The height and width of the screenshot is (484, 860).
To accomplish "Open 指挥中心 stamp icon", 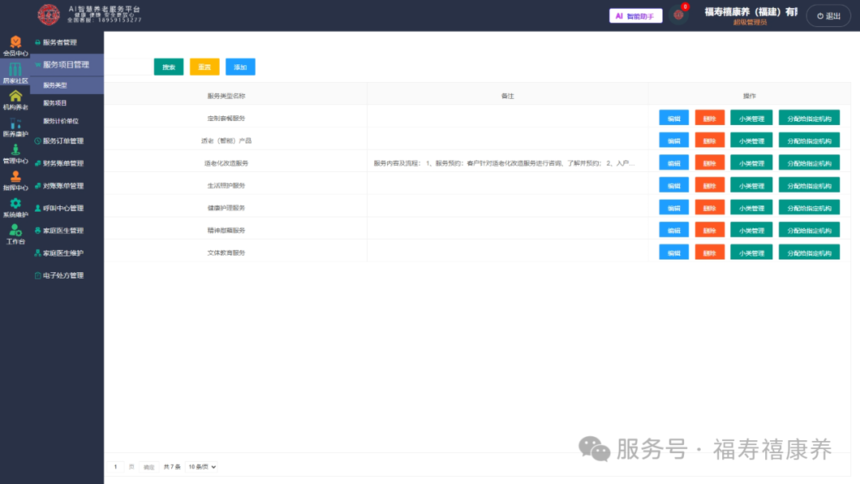I will tap(15, 181).
